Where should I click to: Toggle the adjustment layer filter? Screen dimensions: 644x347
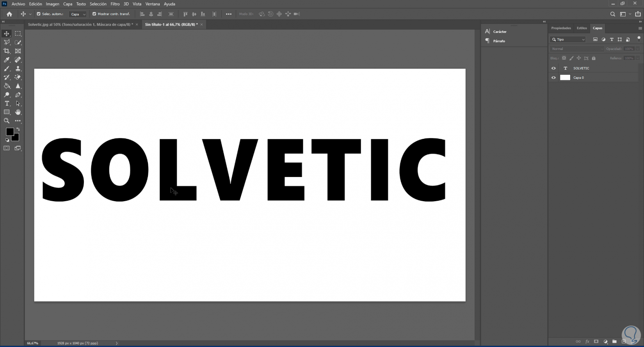tap(603, 39)
